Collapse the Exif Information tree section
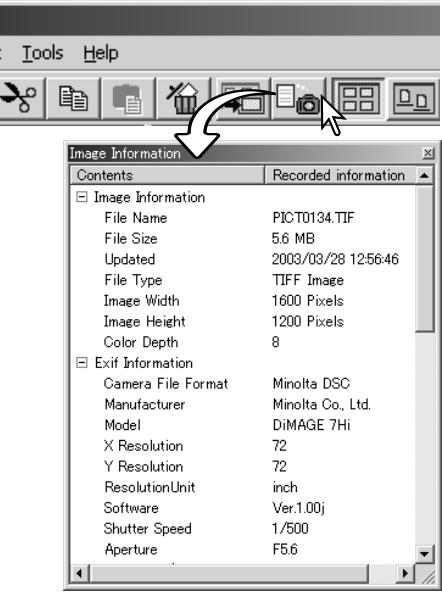 point(82,363)
